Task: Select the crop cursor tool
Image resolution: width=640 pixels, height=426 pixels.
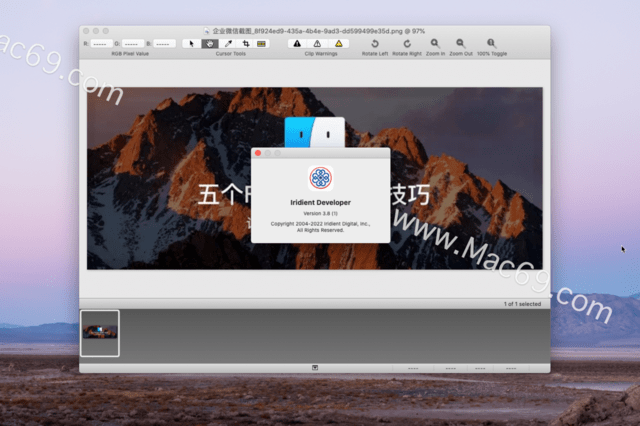Action: (245, 44)
